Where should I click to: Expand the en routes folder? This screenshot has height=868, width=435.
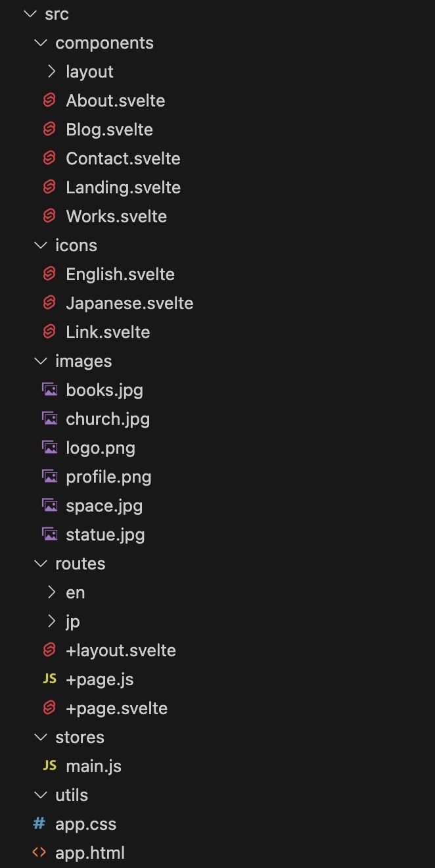tap(52, 592)
